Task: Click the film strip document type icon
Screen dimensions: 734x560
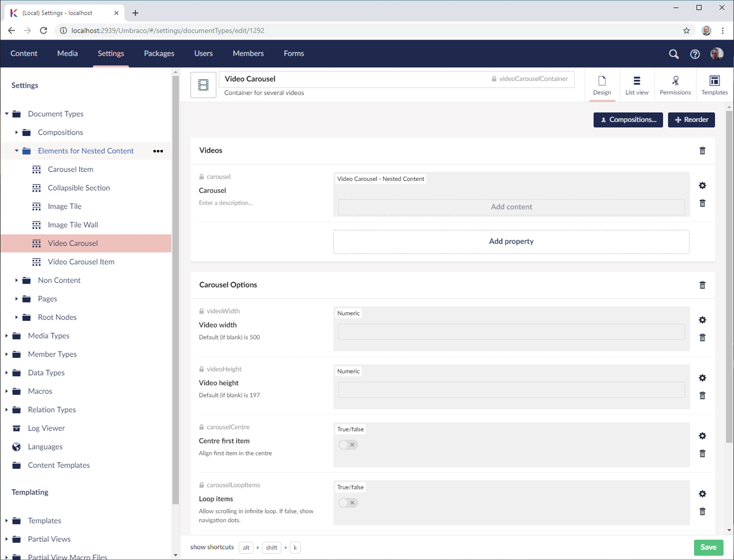Action: (203, 85)
